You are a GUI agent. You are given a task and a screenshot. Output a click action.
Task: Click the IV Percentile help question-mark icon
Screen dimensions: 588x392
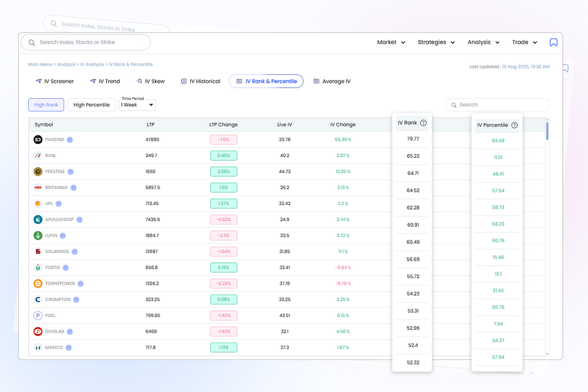[515, 125]
